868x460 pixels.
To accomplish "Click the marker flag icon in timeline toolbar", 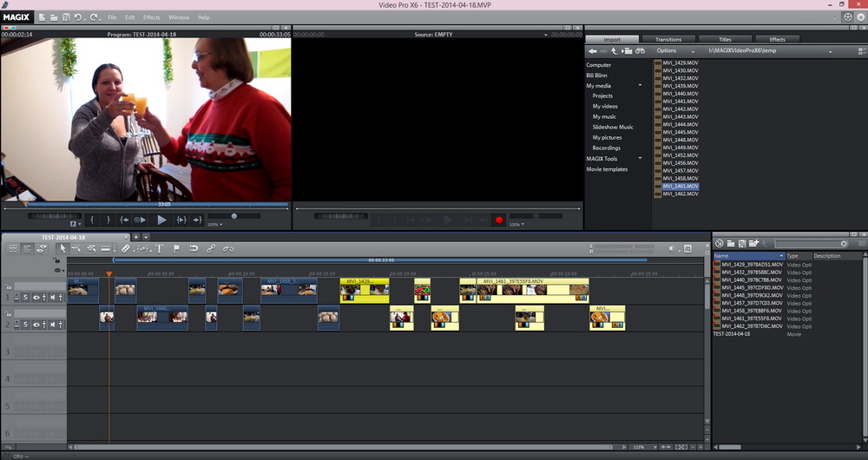I will 177,248.
